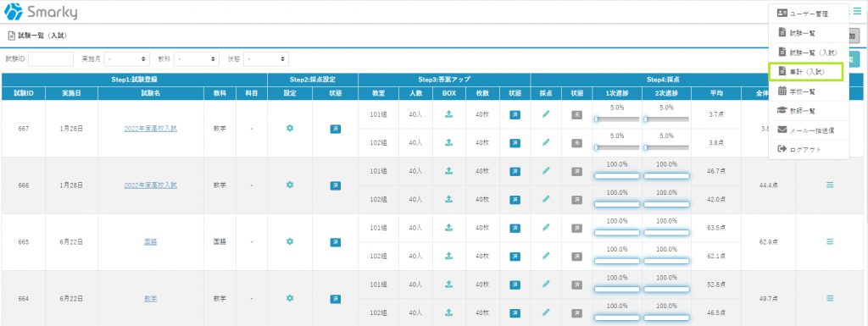This screenshot has height=326, width=868.
Task: Click the Smarky logo
Action: tap(41, 12)
